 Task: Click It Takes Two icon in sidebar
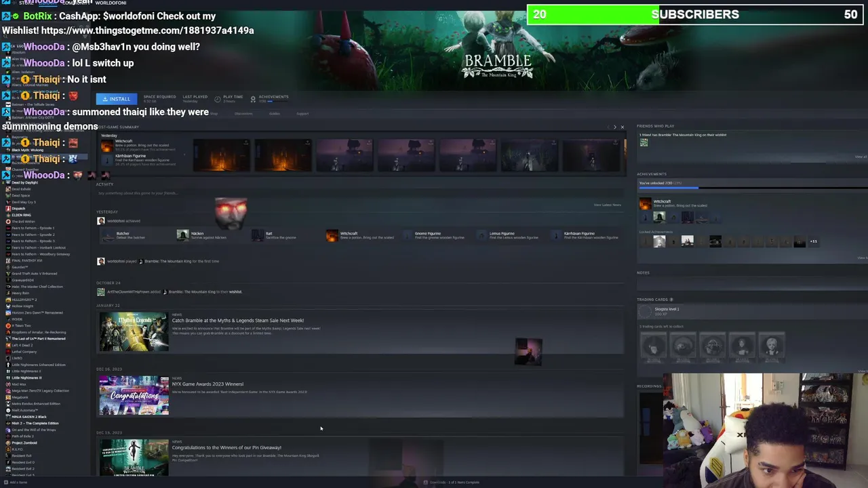7,326
